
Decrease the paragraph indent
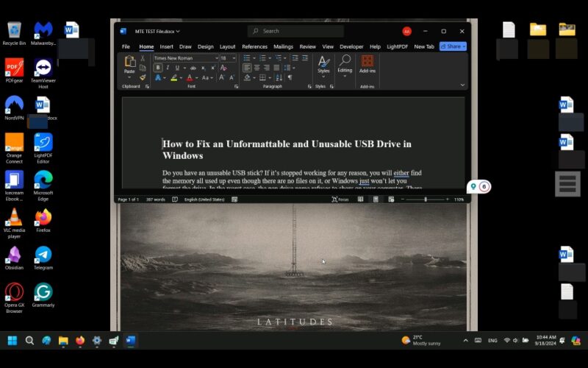tap(295, 58)
